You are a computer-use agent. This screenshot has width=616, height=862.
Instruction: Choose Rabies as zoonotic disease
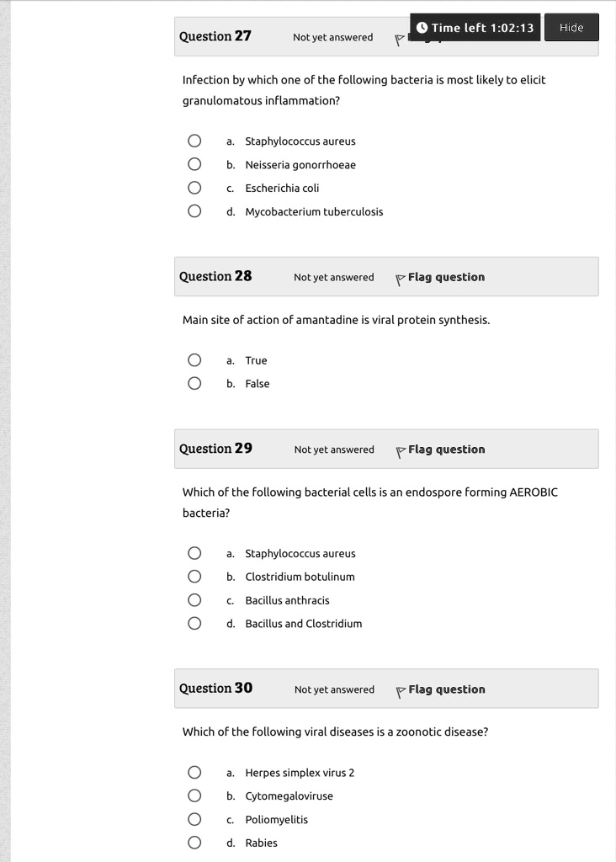194,842
